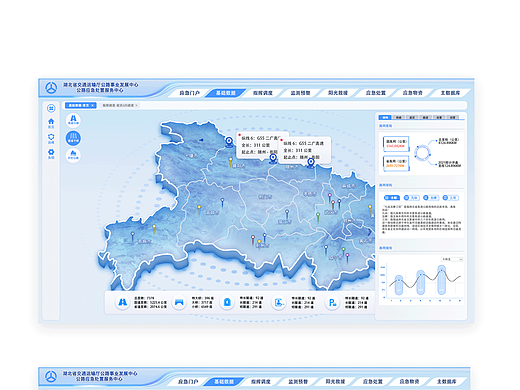Select the third outlined pill button
Viewport: 520px width, 390px height.
431,198
